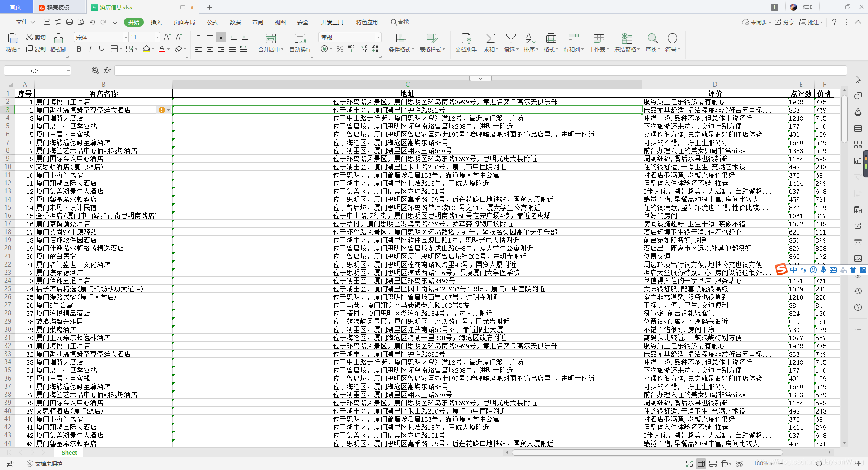Switch to fullscreen view in status bar
This screenshot has width=868, height=470.
(689, 464)
